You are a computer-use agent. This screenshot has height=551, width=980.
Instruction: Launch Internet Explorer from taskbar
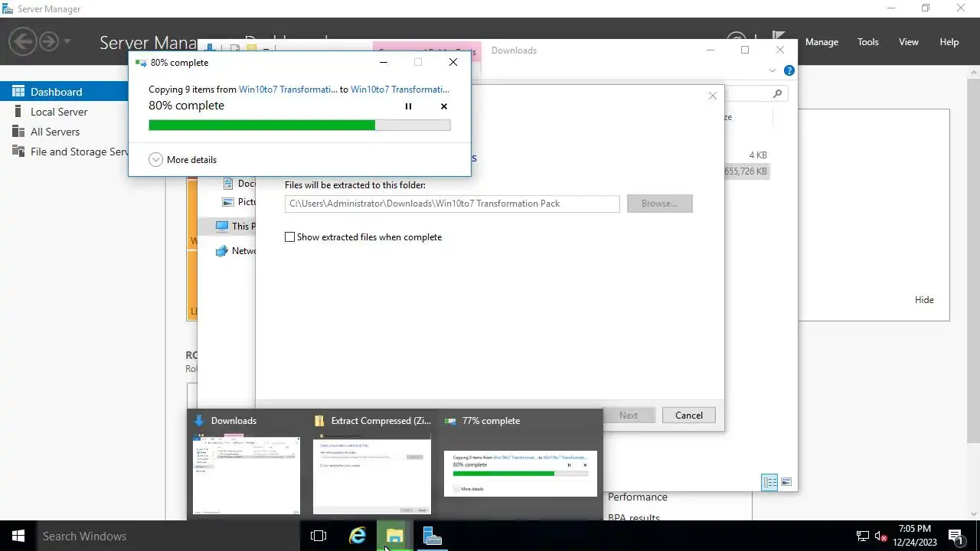[358, 536]
